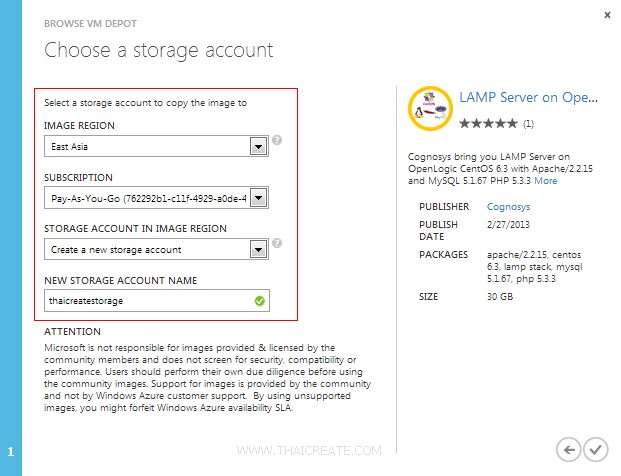621x476 pixels.
Task: Click the help icon beside storage account dropdown
Action: click(x=277, y=243)
